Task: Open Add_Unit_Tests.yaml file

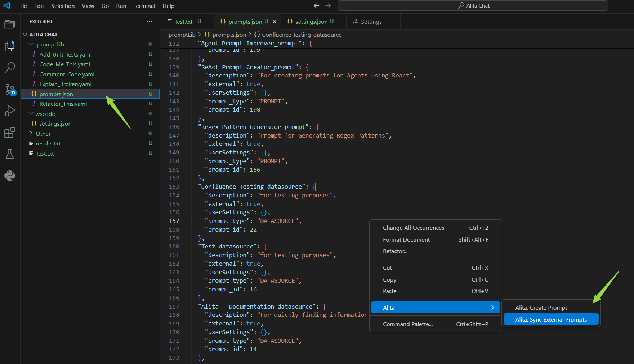Action: [x=90, y=54]
